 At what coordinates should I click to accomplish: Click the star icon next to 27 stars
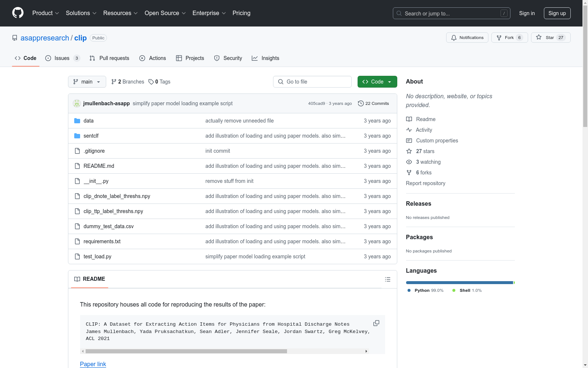[409, 151]
